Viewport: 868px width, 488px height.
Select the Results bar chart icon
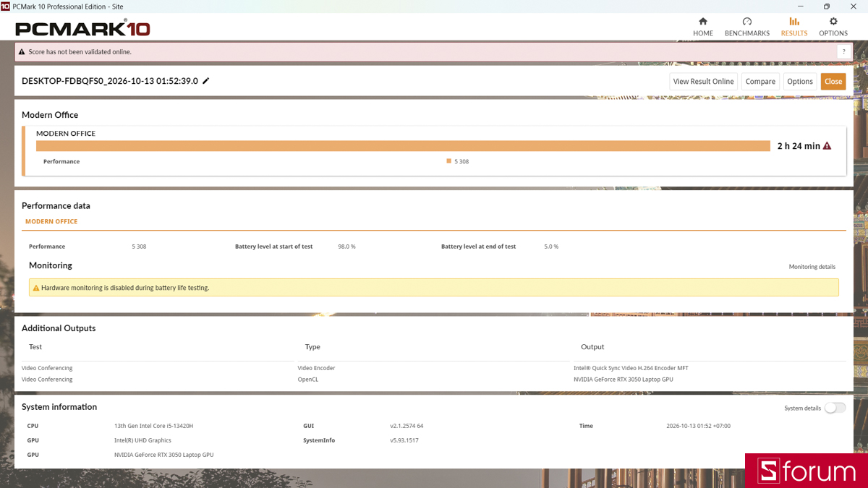coord(794,22)
